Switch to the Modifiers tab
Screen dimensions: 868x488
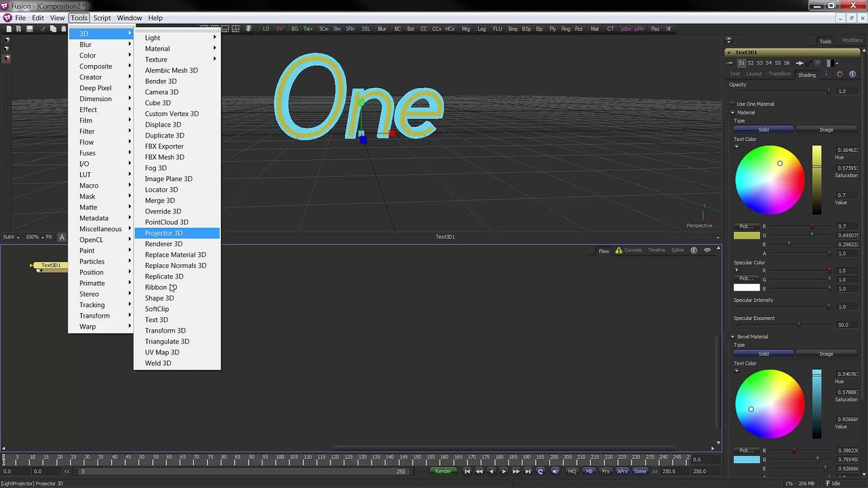point(852,41)
